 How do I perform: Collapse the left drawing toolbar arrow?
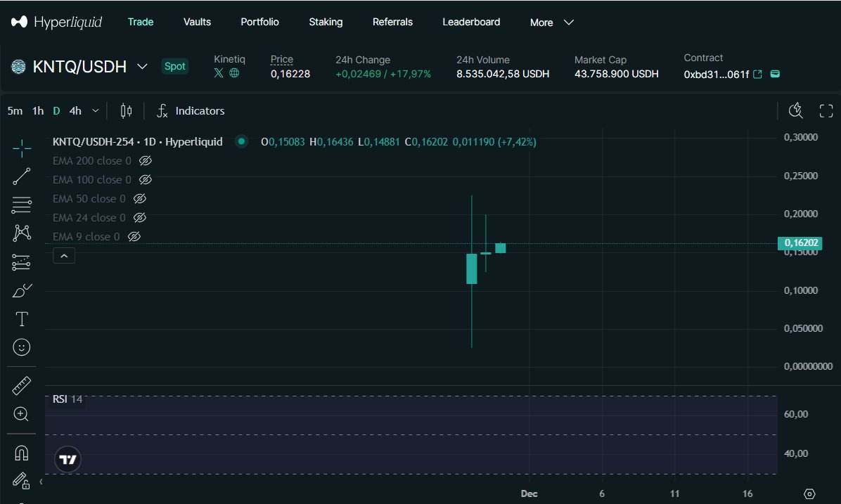[41, 482]
